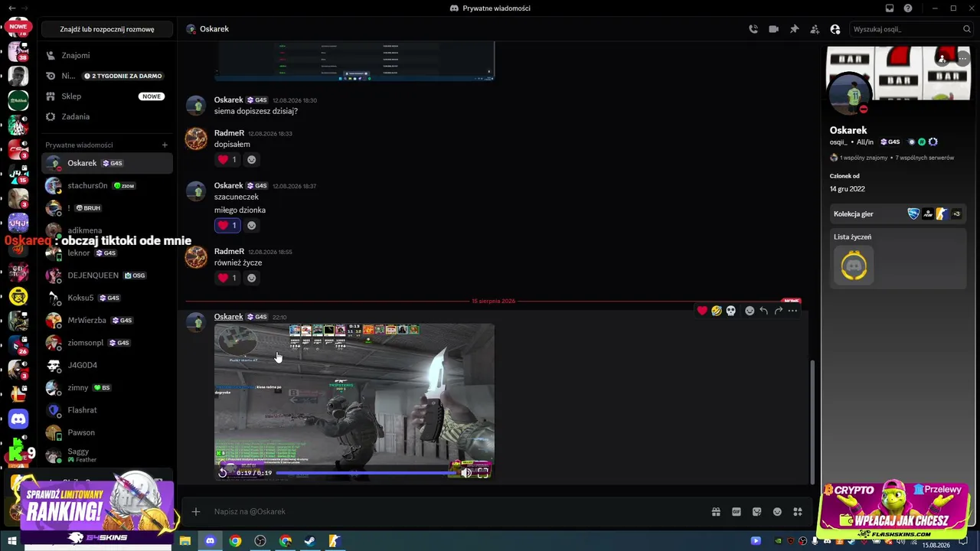Open the Flashrat conversation
Image resolution: width=980 pixels, height=551 pixels.
(x=107, y=410)
